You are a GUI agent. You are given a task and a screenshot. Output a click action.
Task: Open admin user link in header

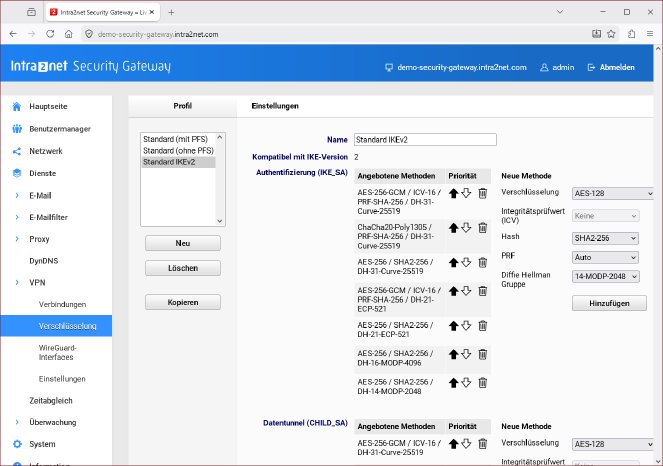557,67
